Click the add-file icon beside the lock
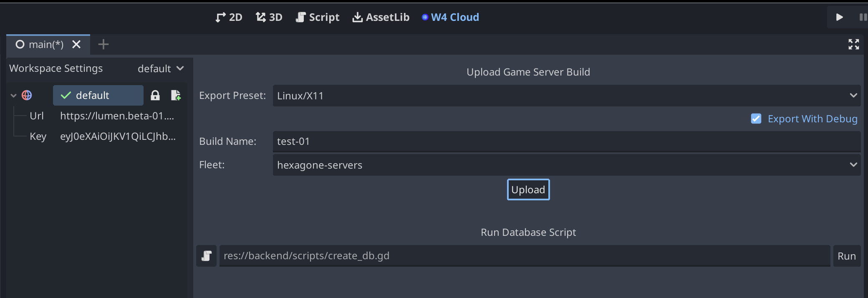868x298 pixels. (176, 96)
